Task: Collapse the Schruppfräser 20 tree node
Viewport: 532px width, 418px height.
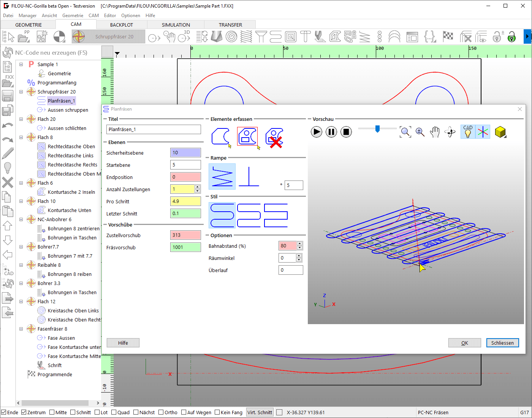Action: point(21,92)
